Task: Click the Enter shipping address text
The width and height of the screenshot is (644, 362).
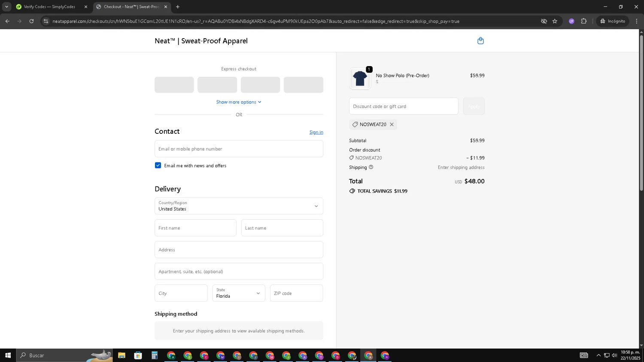Action: point(461,168)
